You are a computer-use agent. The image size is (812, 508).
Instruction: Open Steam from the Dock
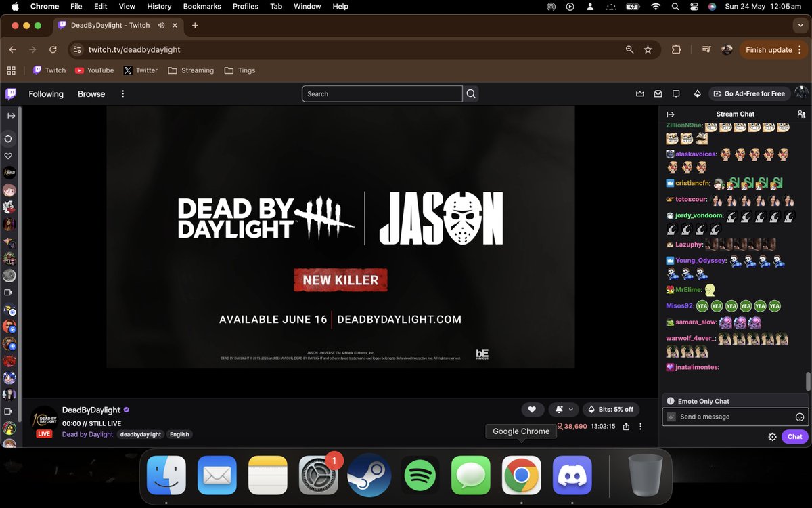pyautogui.click(x=369, y=475)
